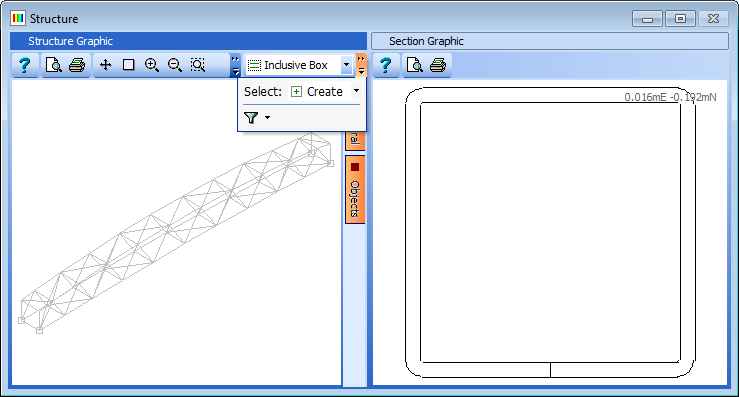Click the hollow section drawing
Viewport: 739px width, 397px height.
[x=550, y=232]
